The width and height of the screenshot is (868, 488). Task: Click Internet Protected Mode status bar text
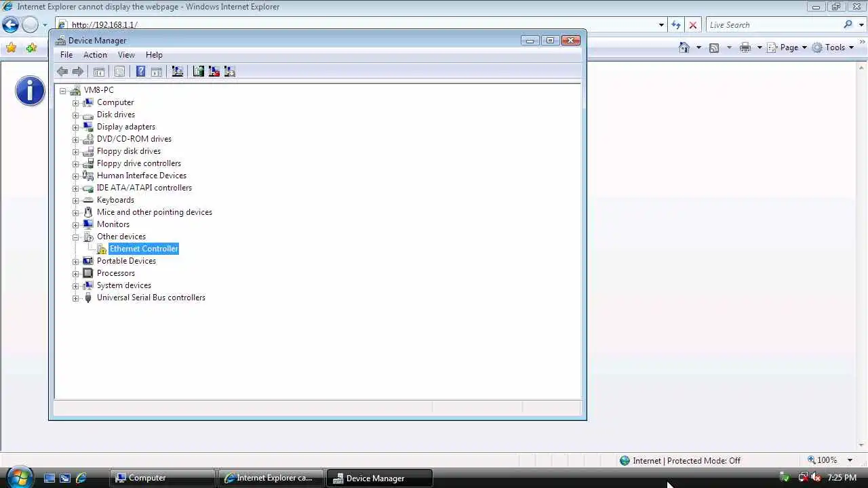coord(686,461)
